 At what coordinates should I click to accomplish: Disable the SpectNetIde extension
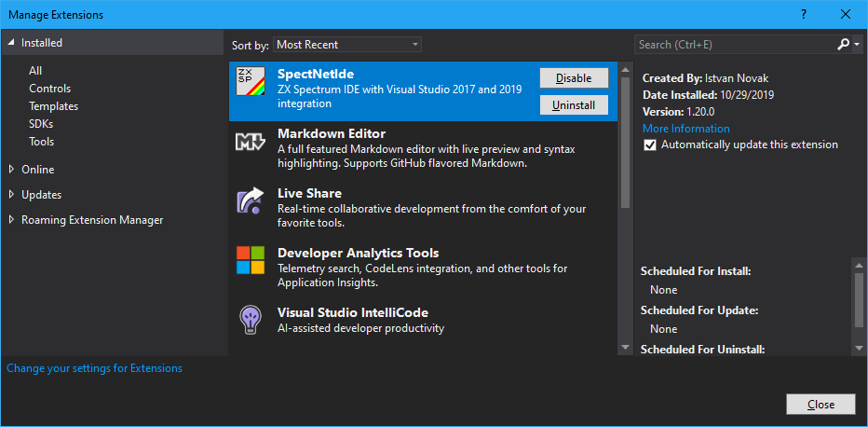coord(574,78)
